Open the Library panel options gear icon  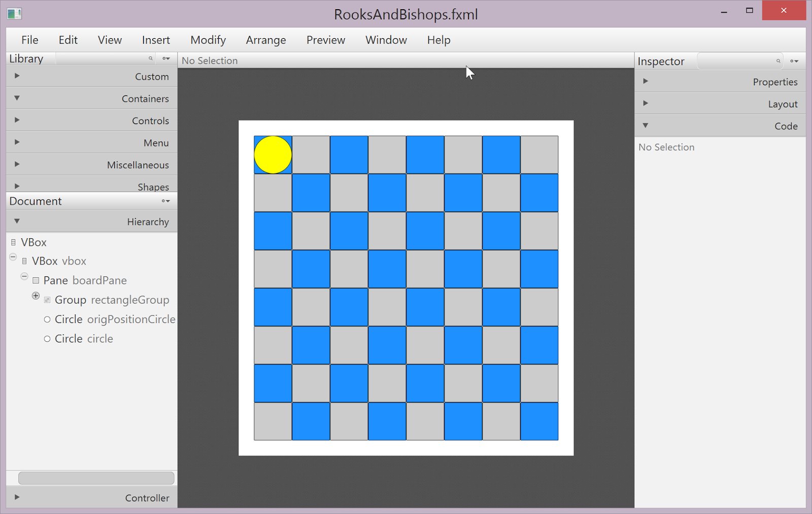[x=166, y=58]
